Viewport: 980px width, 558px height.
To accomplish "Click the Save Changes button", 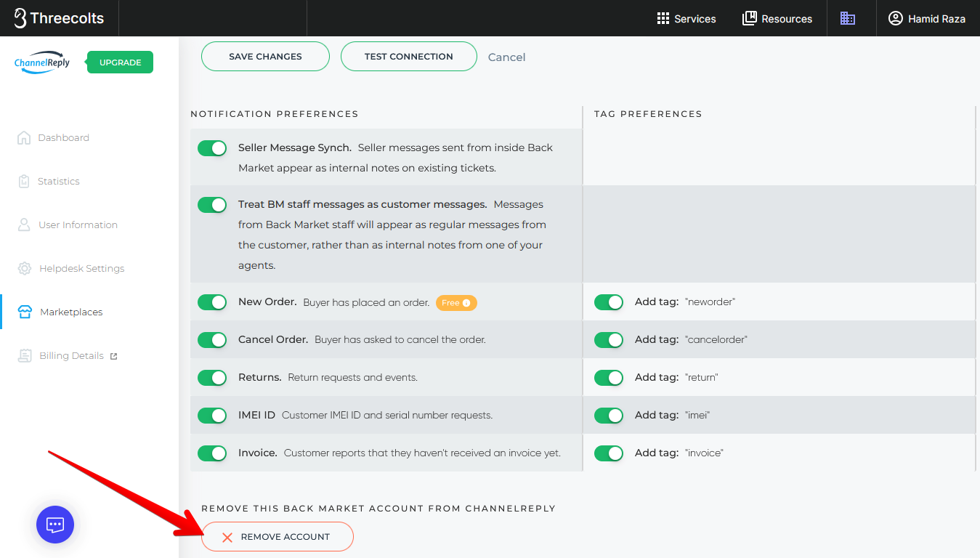I will 265,57.
